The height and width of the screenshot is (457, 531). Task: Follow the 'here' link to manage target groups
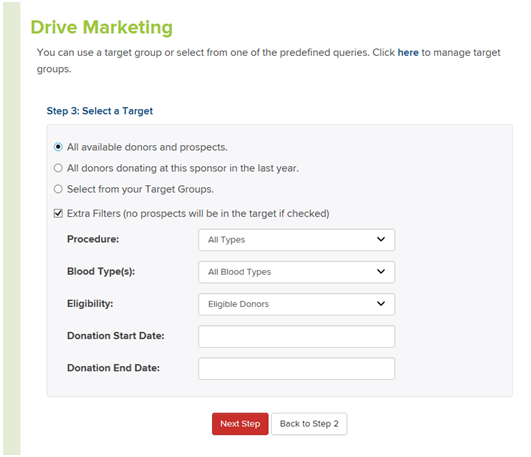pyautogui.click(x=408, y=53)
